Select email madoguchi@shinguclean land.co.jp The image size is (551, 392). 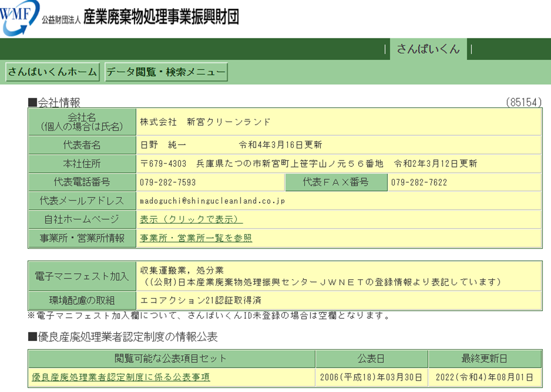coord(212,201)
